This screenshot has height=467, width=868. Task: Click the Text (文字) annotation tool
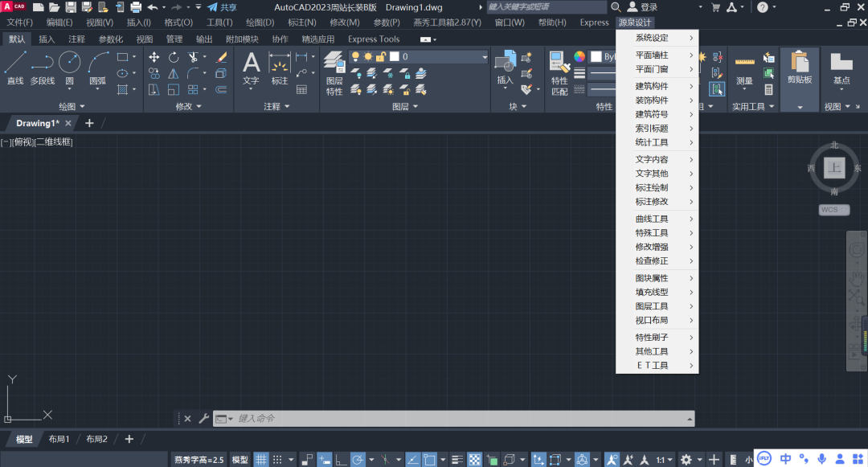(x=252, y=68)
